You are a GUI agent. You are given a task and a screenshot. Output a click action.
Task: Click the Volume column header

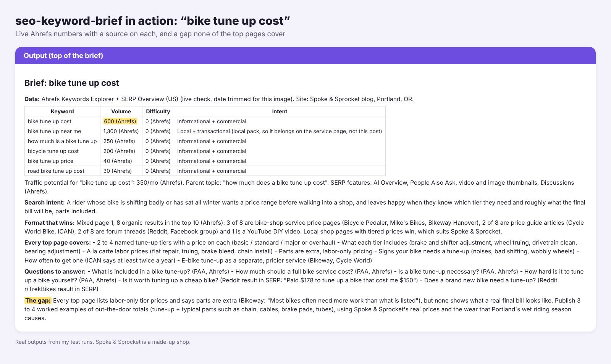point(121,111)
